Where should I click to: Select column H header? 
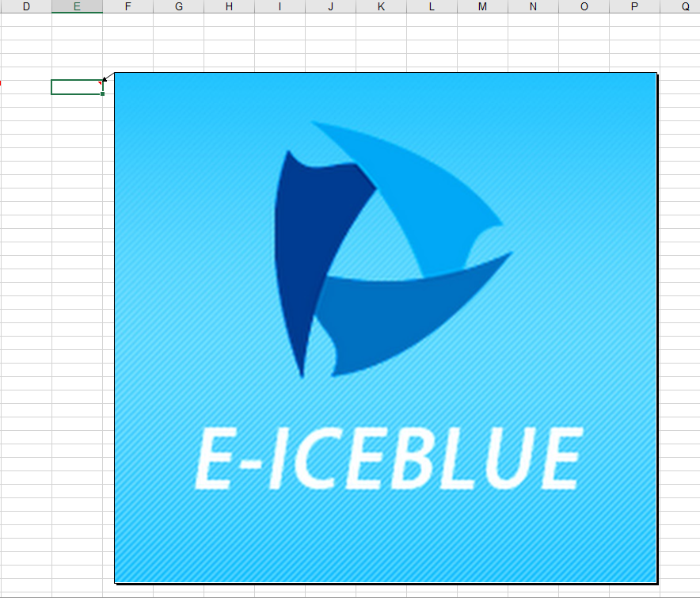230,6
